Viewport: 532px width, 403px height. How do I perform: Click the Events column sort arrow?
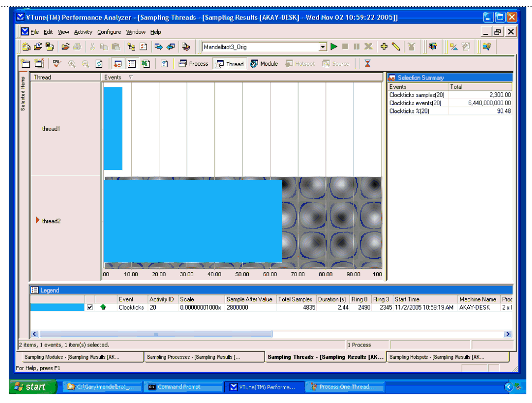(x=130, y=78)
